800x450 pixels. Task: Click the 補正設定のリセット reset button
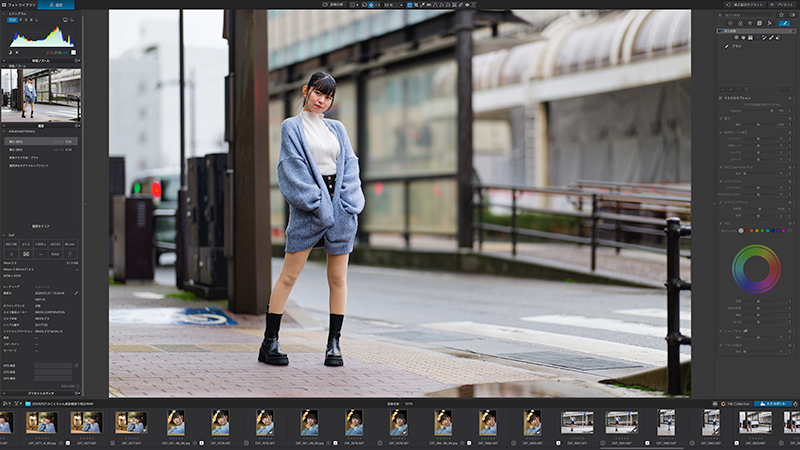pyautogui.click(x=745, y=5)
